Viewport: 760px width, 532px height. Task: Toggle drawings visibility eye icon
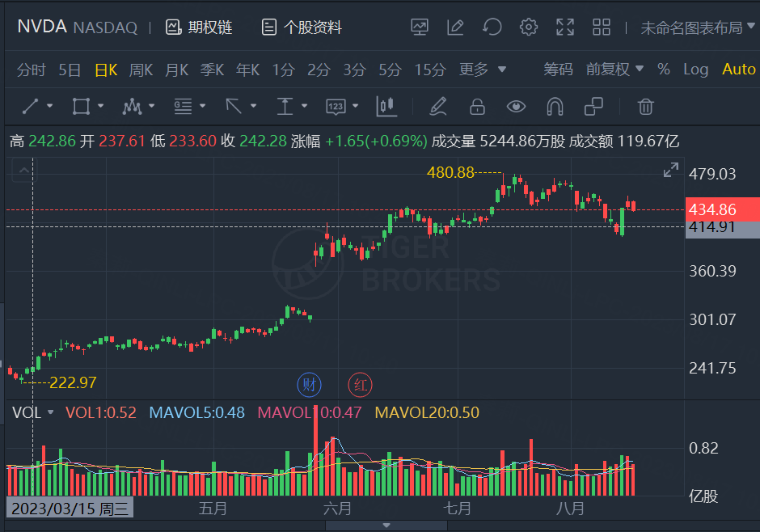tap(516, 106)
